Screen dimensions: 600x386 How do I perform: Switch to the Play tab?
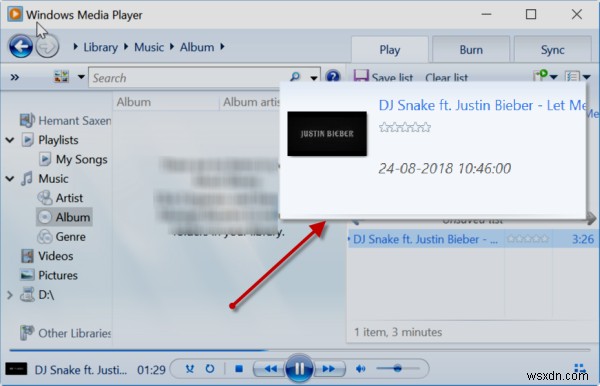click(390, 49)
